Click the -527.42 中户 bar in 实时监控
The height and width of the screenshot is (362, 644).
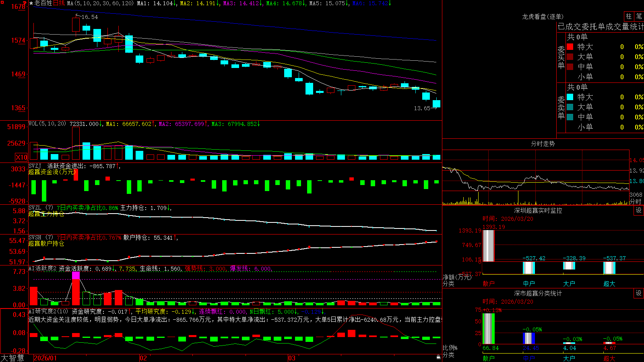click(528, 268)
